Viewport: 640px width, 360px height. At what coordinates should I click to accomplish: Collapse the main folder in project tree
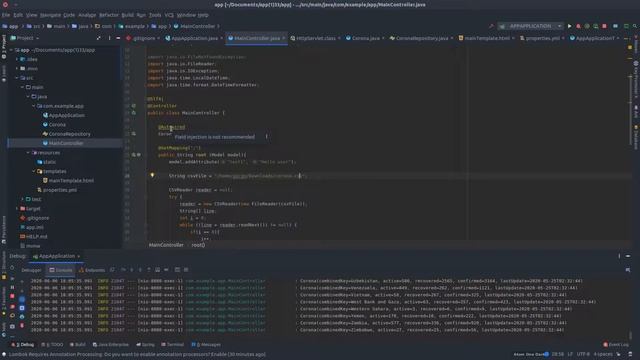22,87
